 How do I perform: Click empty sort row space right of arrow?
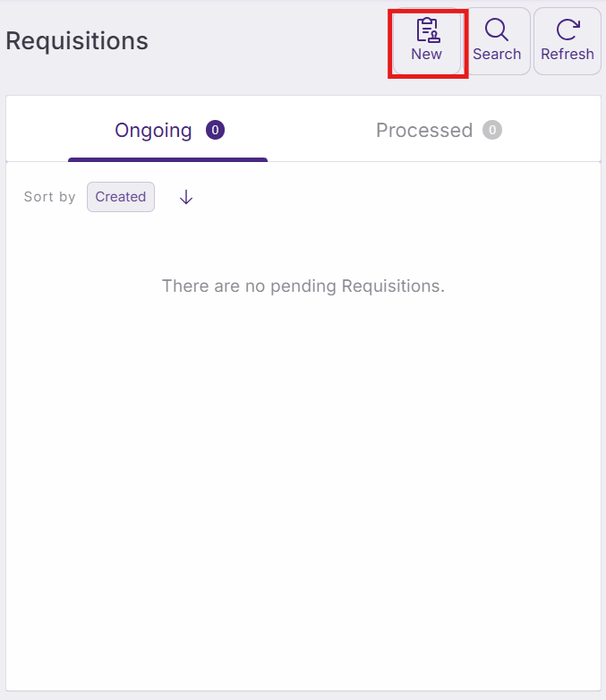click(x=394, y=197)
